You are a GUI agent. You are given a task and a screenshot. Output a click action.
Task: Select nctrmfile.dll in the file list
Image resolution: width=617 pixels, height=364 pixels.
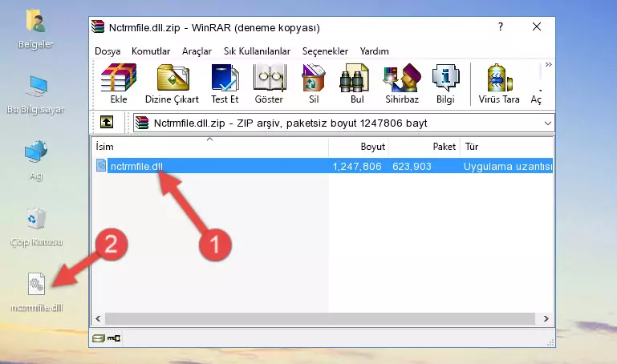coord(136,166)
